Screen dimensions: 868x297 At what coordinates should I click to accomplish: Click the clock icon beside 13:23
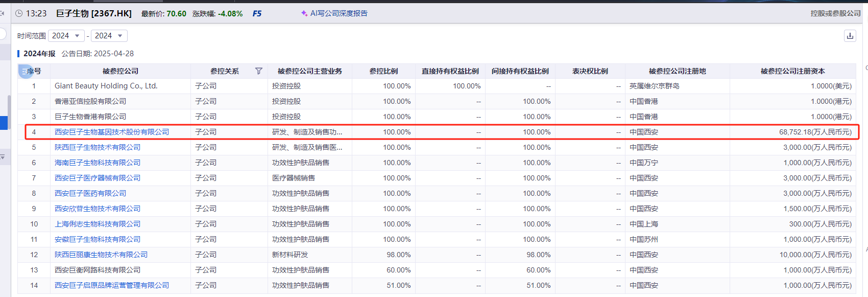coord(19,13)
